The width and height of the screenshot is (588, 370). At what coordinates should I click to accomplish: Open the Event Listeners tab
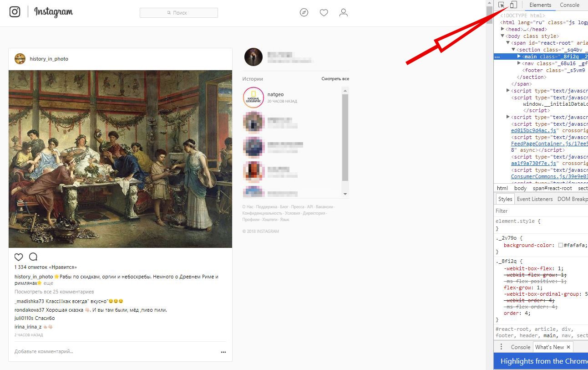pyautogui.click(x=535, y=199)
